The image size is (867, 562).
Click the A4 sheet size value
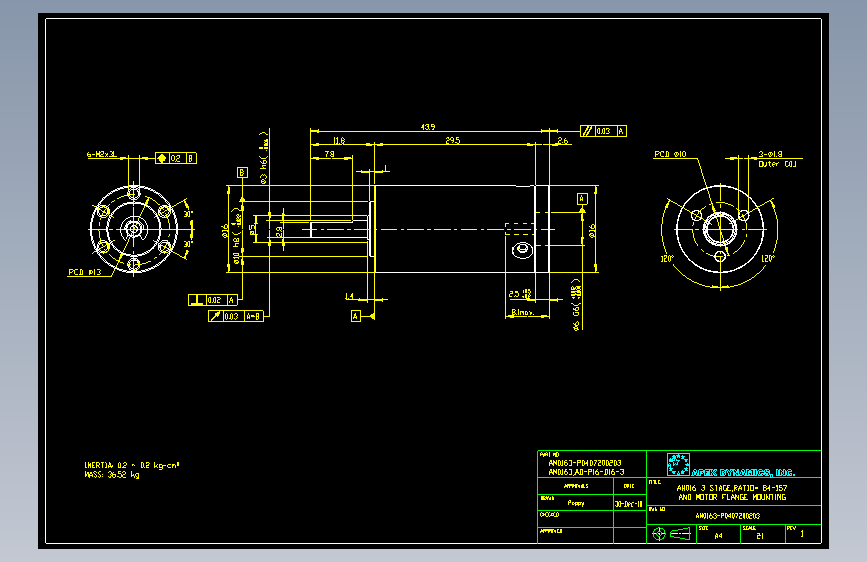coord(718,535)
